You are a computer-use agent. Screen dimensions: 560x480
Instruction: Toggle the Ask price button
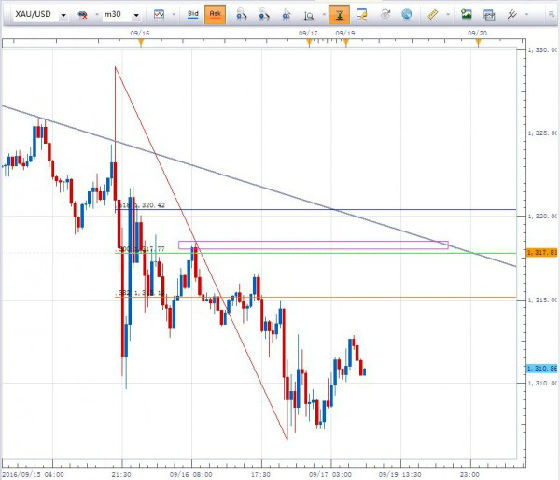pyautogui.click(x=215, y=14)
